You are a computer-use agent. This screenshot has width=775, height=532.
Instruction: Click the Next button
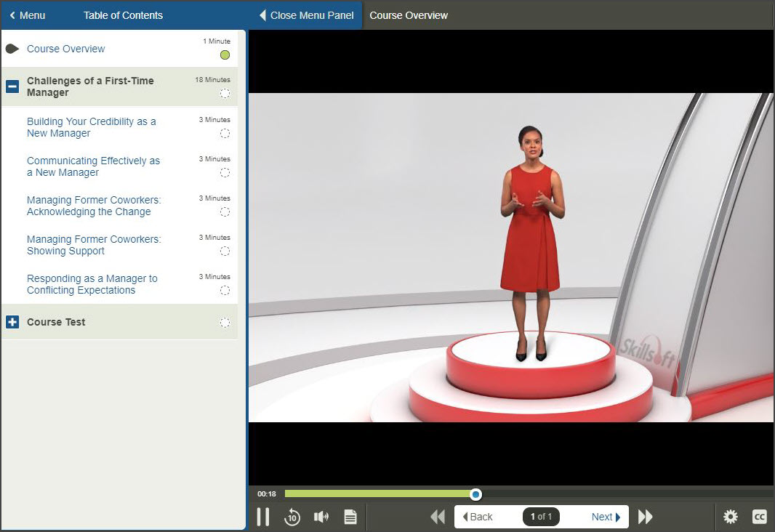[x=606, y=517]
